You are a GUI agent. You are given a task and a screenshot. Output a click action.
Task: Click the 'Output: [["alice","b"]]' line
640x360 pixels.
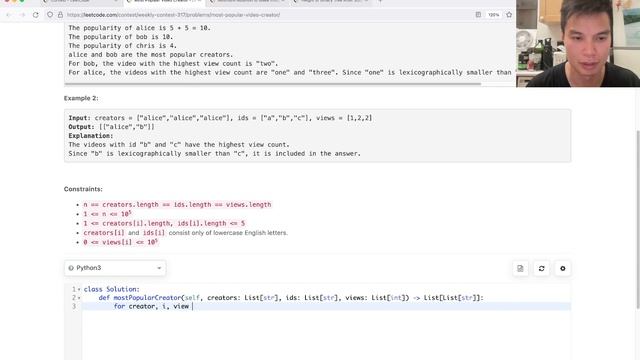[x=111, y=127]
